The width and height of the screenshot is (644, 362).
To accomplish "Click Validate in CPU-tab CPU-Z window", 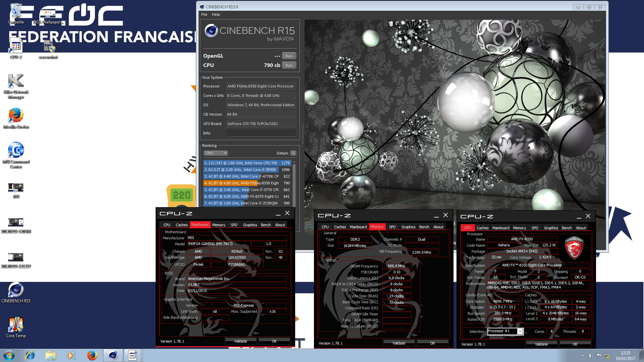I will pyautogui.click(x=541, y=344).
